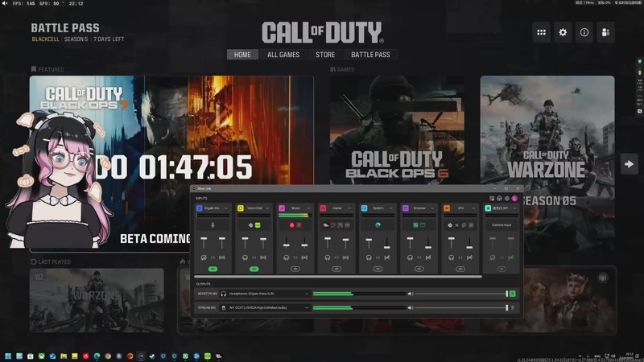Open Black Ops 7 featured banner

pyautogui.click(x=171, y=163)
